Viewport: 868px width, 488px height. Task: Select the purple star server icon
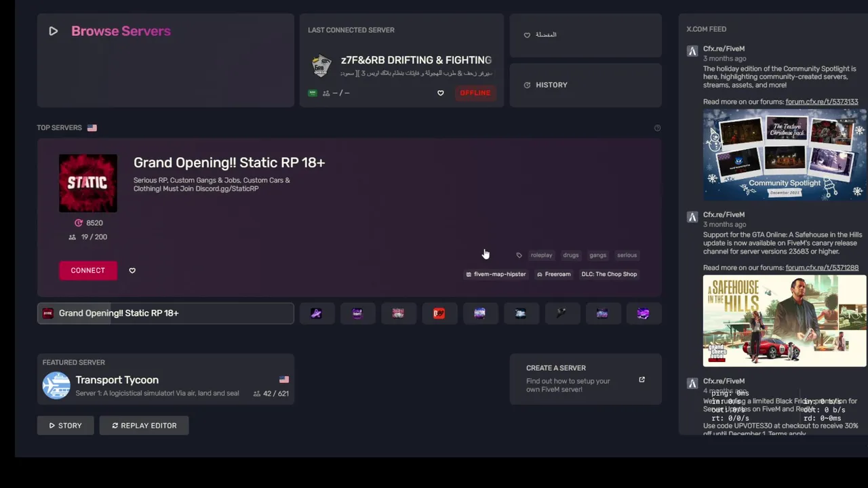tap(317, 313)
